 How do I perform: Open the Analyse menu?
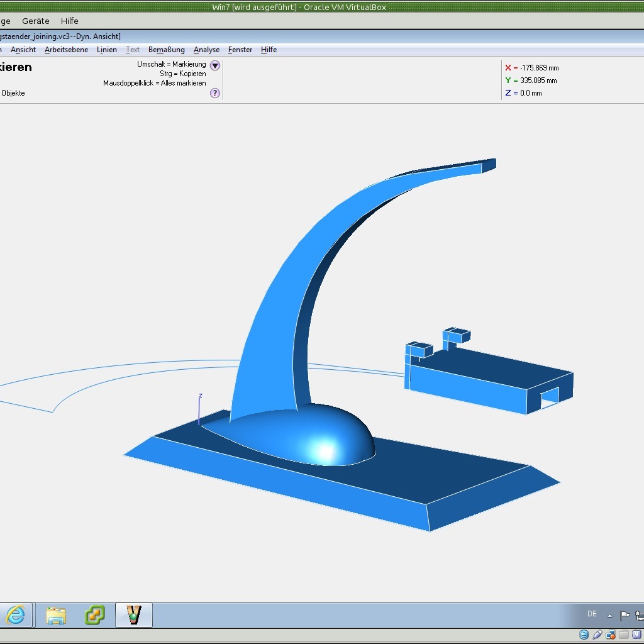tap(206, 50)
